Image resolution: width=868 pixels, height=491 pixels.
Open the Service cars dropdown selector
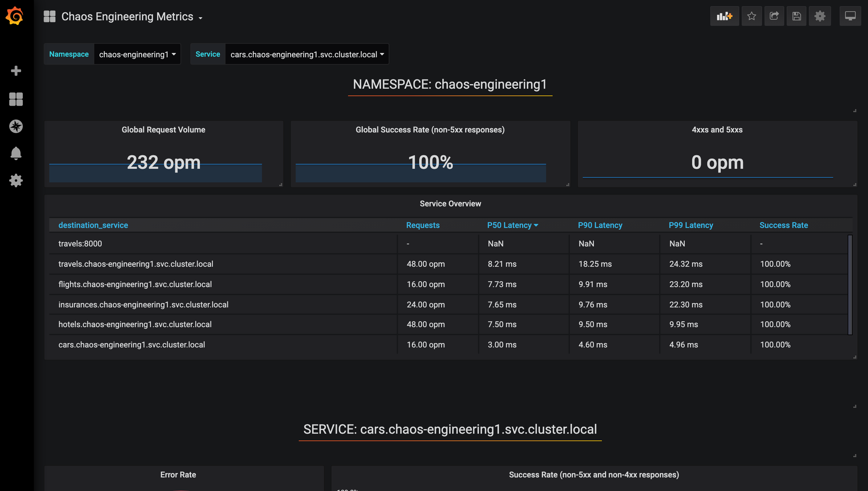(x=307, y=54)
